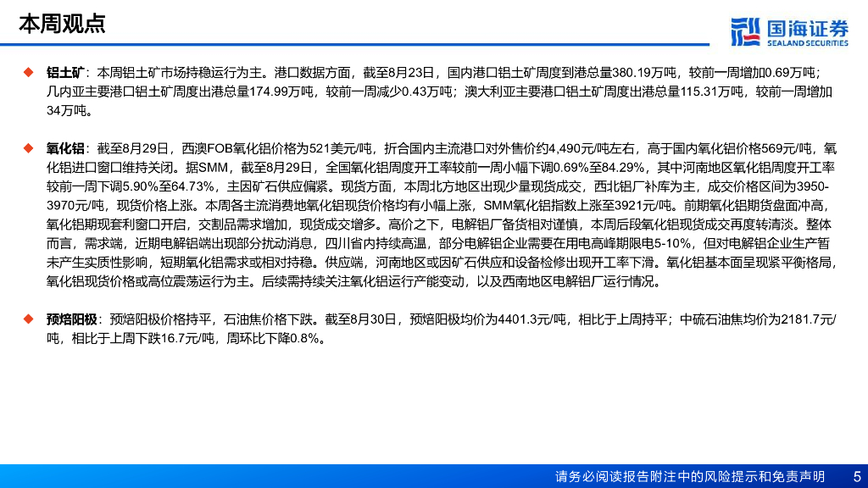The image size is (868, 488).
Task: Click the Sealand Securities logo
Action: [x=789, y=32]
